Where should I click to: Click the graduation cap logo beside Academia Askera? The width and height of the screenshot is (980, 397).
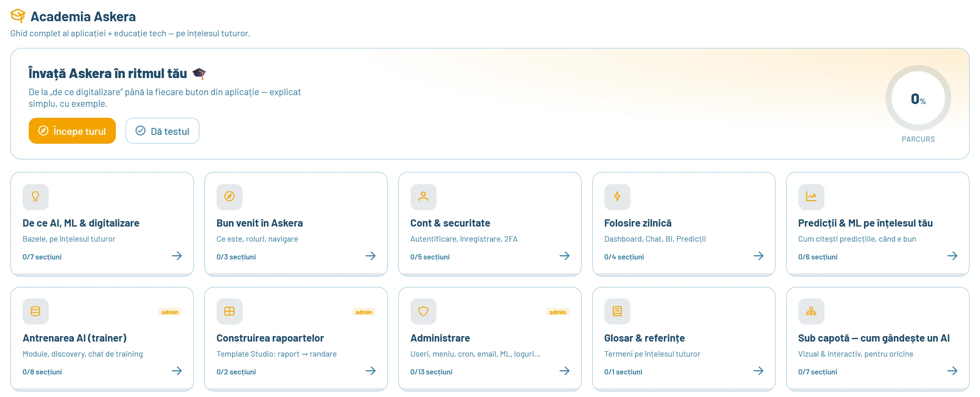pos(17,16)
